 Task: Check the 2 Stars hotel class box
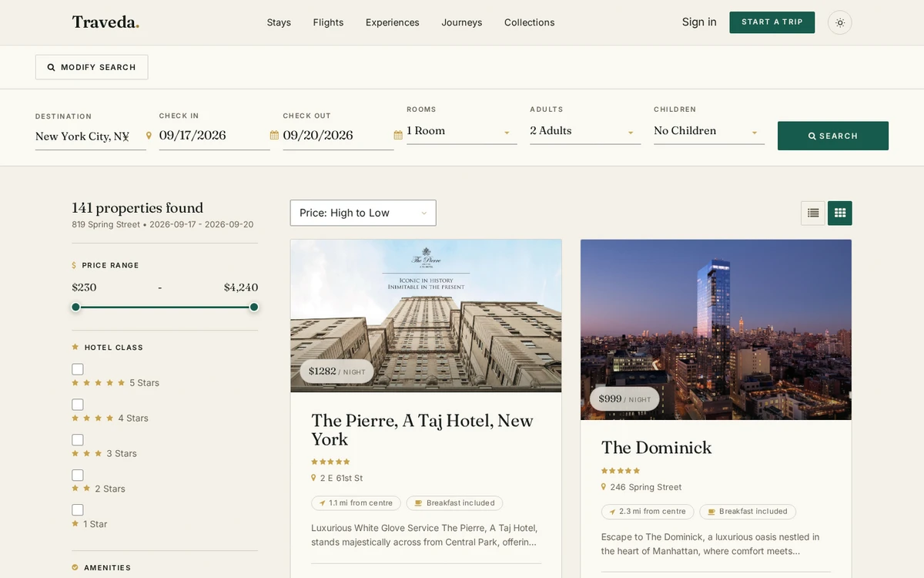click(78, 476)
